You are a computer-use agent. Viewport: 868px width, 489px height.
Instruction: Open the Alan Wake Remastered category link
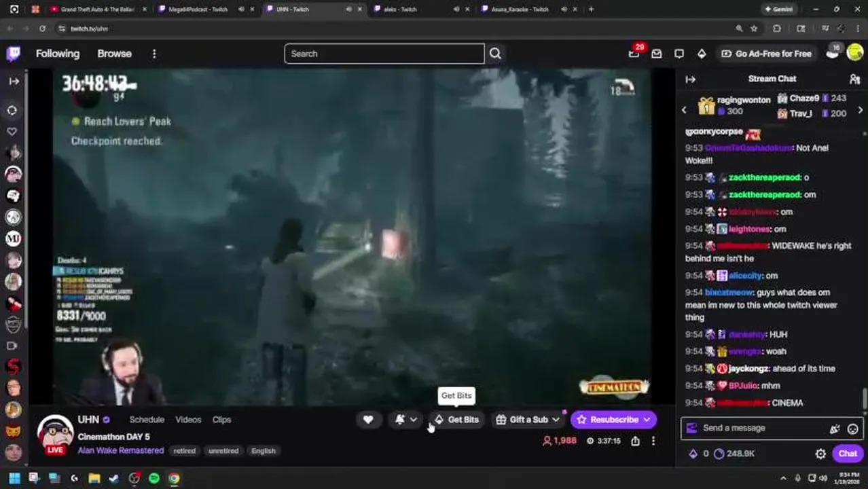(121, 450)
